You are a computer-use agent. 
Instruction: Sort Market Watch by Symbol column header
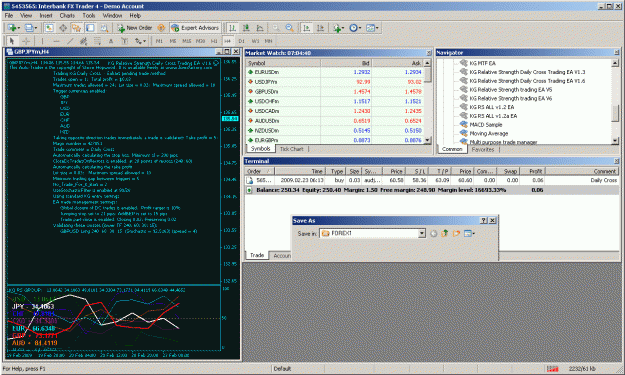pyautogui.click(x=283, y=63)
